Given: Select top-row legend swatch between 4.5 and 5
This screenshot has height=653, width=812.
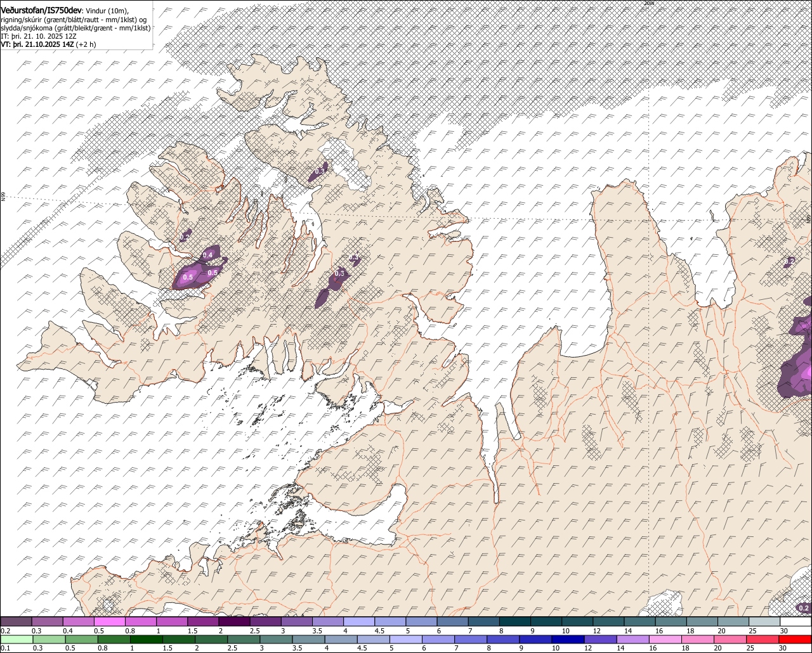Looking at the screenshot, I should (390, 621).
